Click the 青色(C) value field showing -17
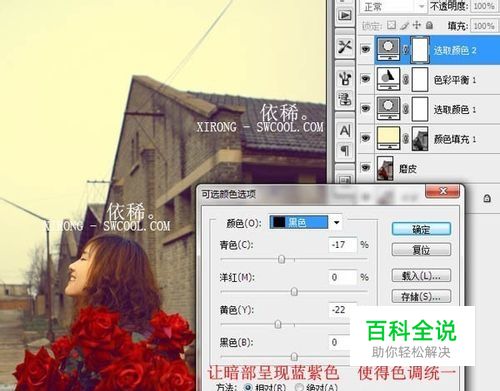This screenshot has width=500, height=391. click(343, 245)
